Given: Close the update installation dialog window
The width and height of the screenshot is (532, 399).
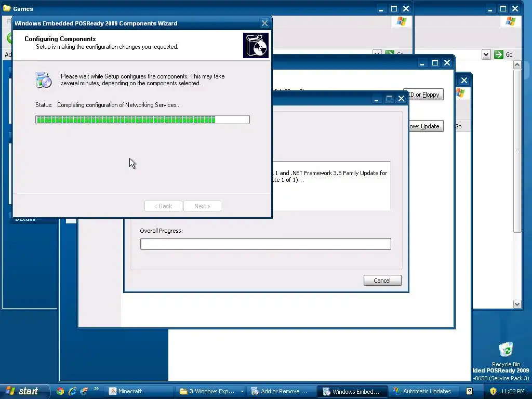Looking at the screenshot, I should coord(402,99).
